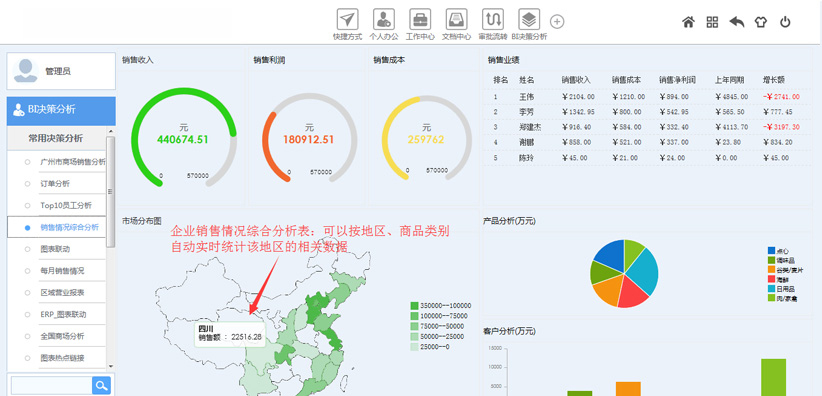The height and width of the screenshot is (396, 822).
Task: Click 王伟 in the sales table
Action: (x=526, y=97)
